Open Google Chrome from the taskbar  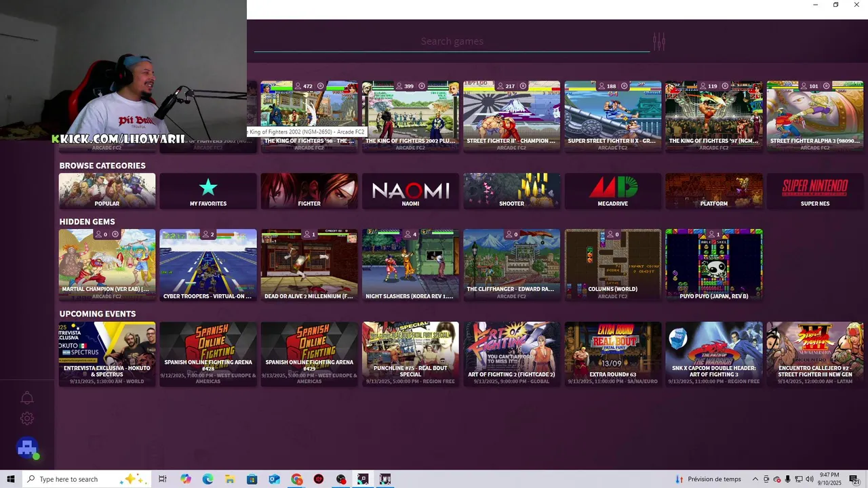pos(296,479)
